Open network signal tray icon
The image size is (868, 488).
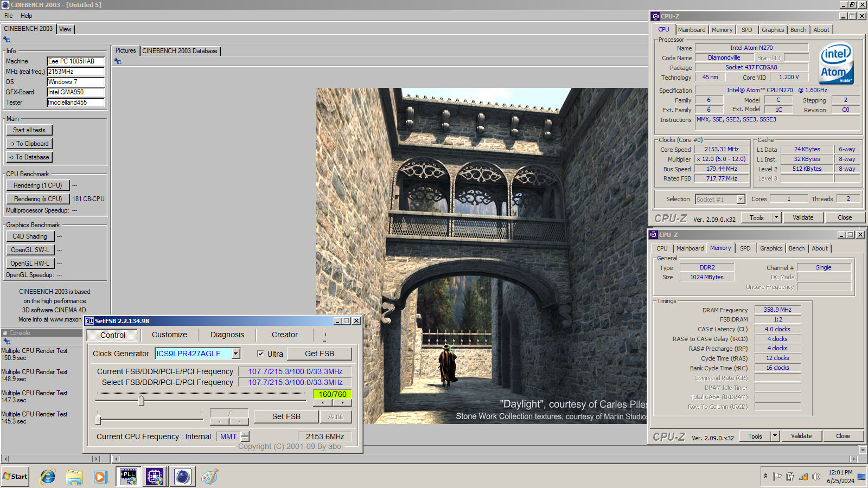pyautogui.click(x=803, y=477)
